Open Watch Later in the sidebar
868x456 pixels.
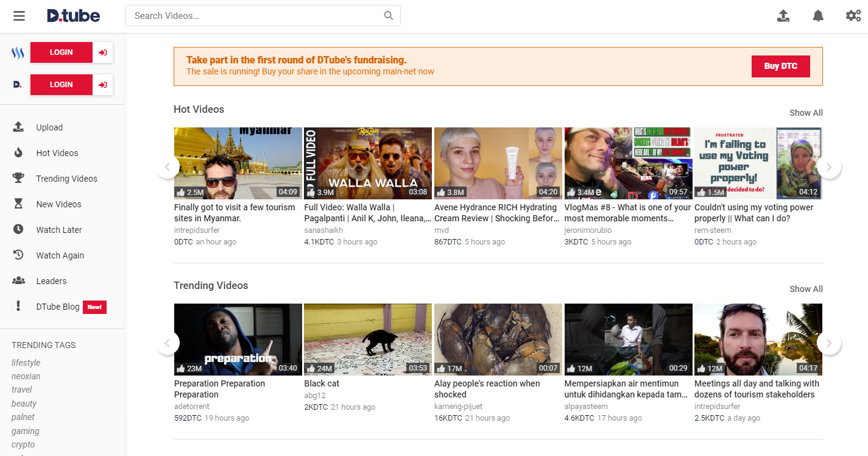59,230
